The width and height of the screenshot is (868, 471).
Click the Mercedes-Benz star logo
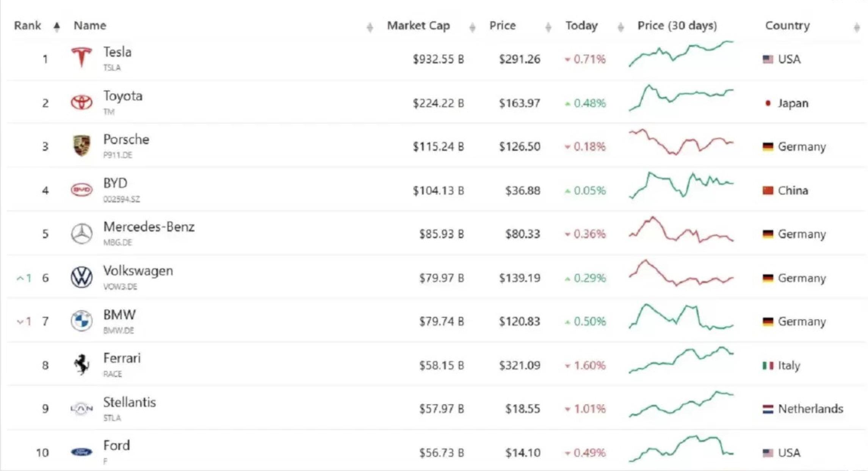pyautogui.click(x=82, y=234)
